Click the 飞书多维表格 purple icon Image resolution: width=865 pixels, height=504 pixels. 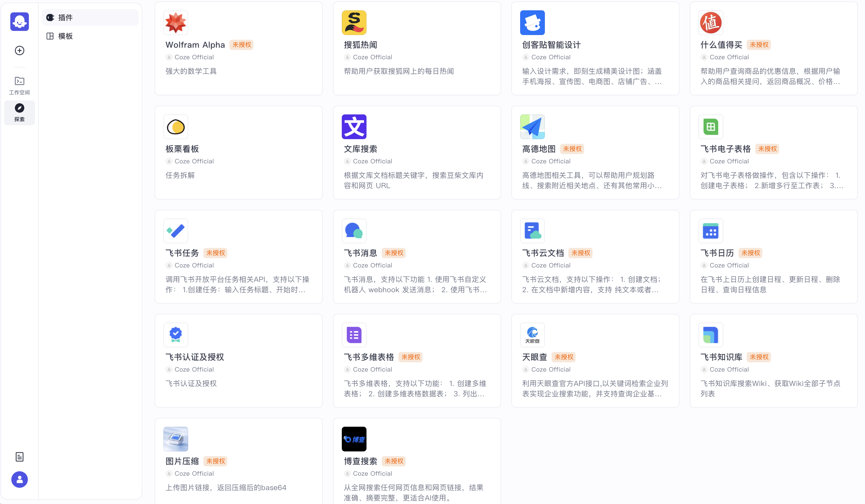click(354, 335)
